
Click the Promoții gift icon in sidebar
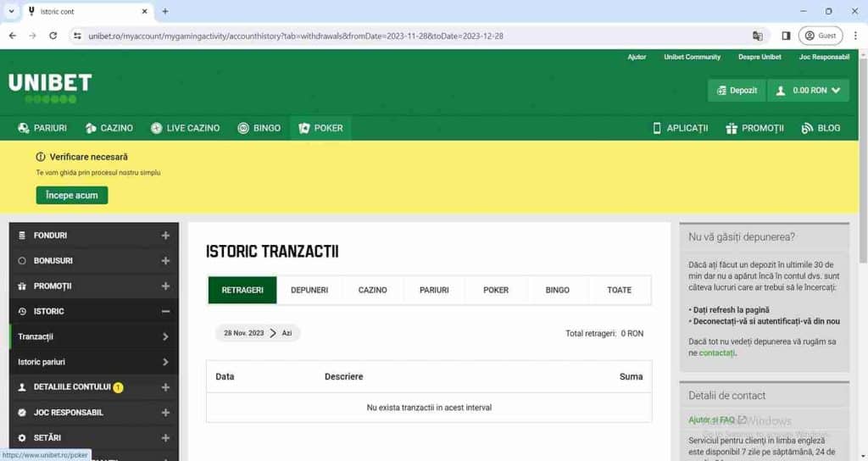[22, 286]
